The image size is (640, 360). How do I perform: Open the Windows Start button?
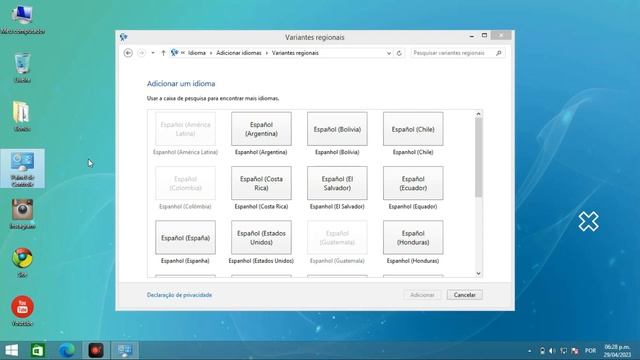(11, 351)
